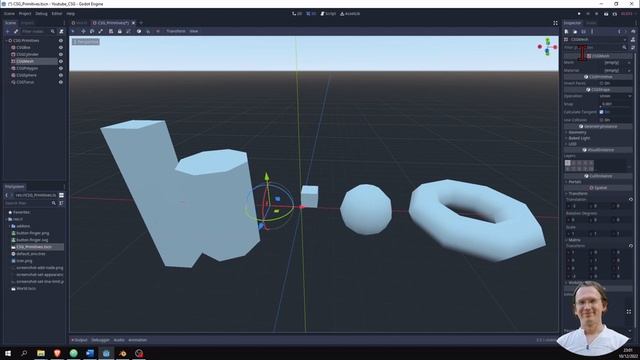640x360 pixels.
Task: Expand the addons folder in FileSystem
Action: pos(10,226)
